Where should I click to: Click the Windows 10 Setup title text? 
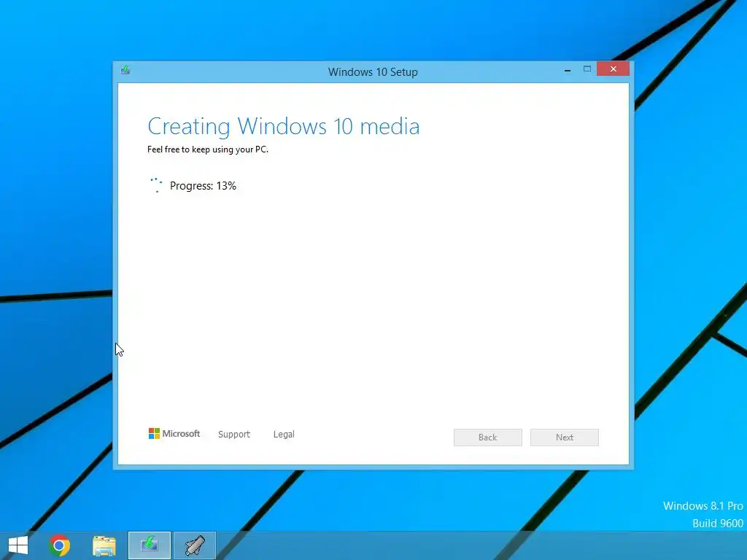[x=373, y=72]
